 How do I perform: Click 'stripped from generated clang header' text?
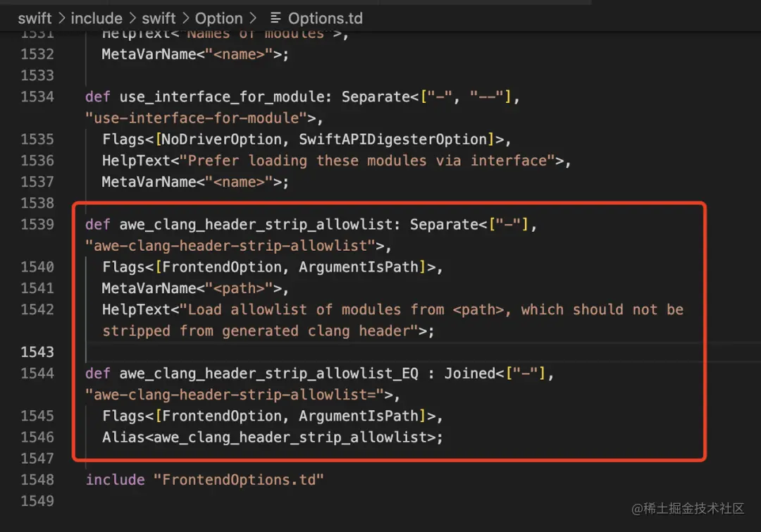(256, 331)
